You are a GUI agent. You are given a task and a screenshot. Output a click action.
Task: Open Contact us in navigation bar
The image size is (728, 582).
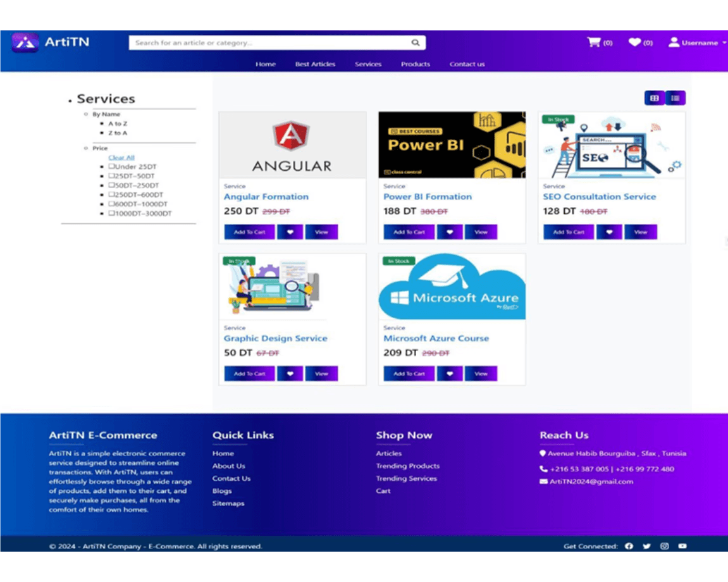coord(467,64)
